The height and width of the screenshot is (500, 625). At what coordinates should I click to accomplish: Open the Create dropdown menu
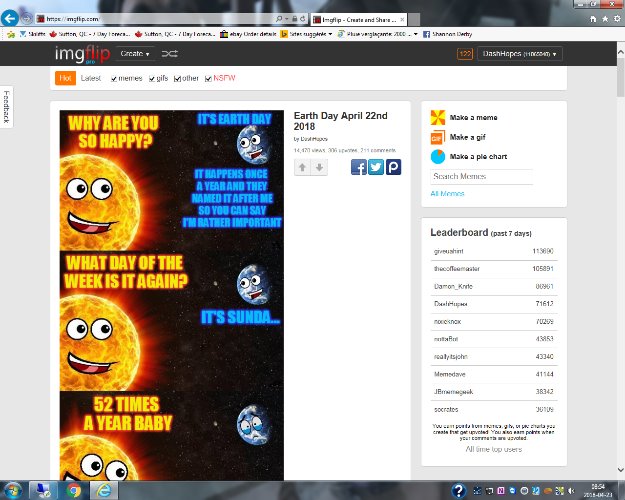pos(135,53)
